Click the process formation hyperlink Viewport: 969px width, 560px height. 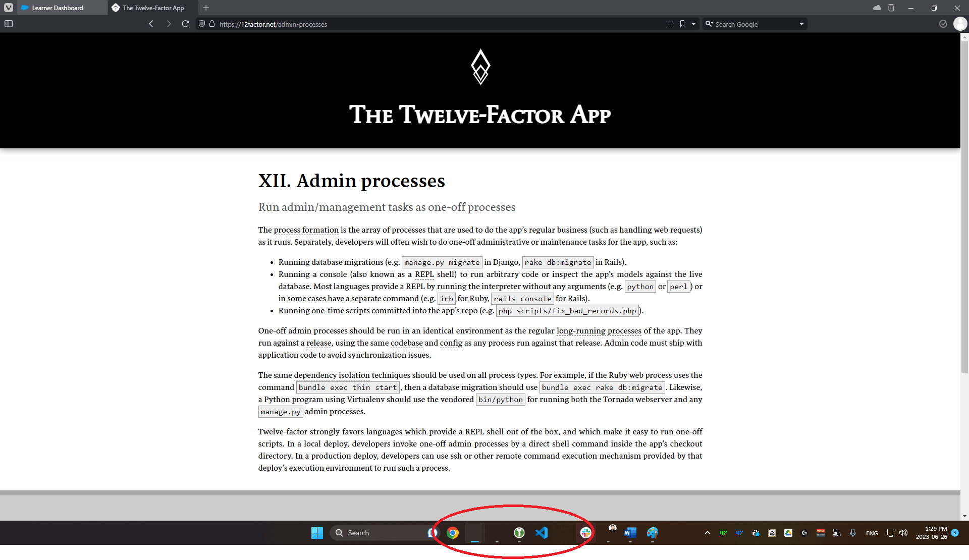(x=305, y=230)
